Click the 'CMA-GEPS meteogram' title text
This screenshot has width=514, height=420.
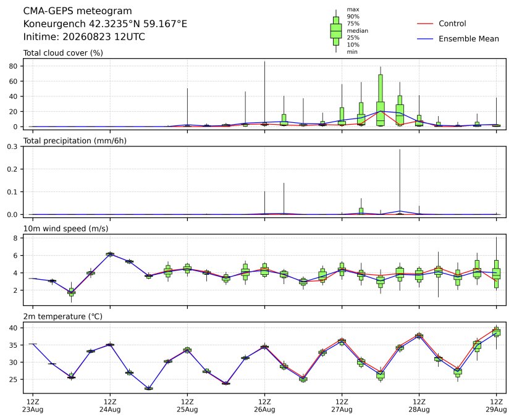77,11
